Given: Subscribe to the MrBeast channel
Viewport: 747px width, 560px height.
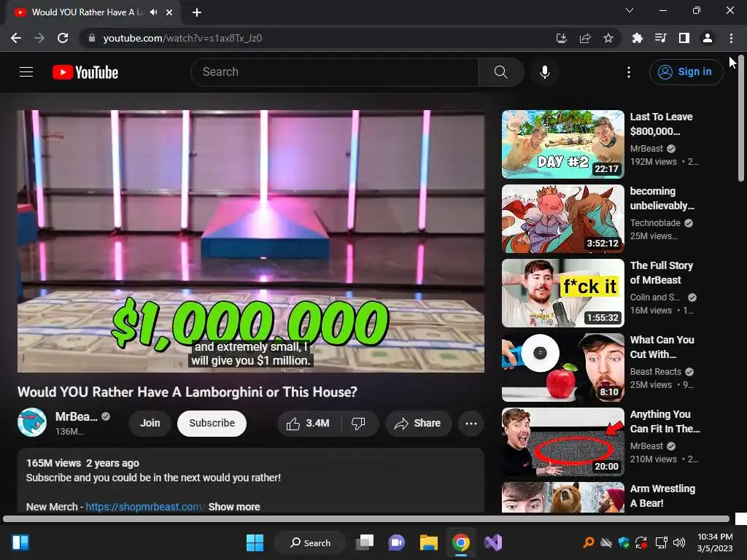Looking at the screenshot, I should [x=212, y=424].
